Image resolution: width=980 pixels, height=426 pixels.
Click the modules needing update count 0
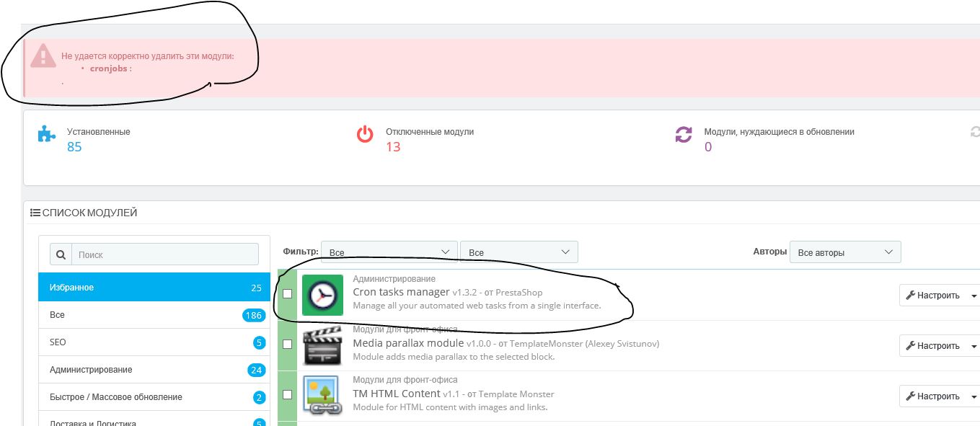tap(708, 147)
